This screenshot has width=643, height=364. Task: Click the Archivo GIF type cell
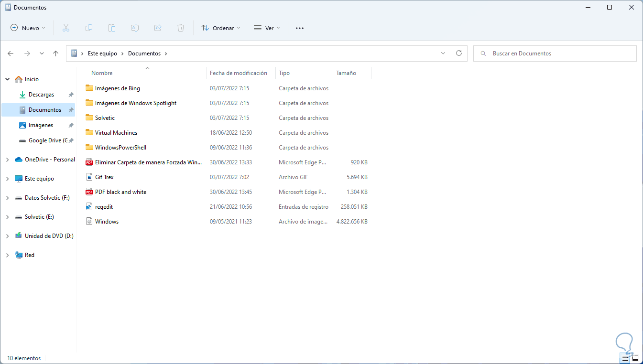click(294, 177)
